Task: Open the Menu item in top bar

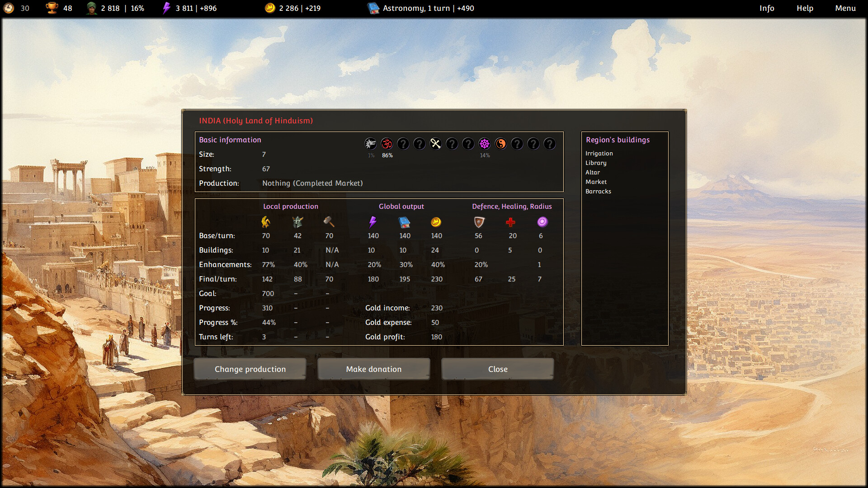Action: pyautogui.click(x=845, y=8)
